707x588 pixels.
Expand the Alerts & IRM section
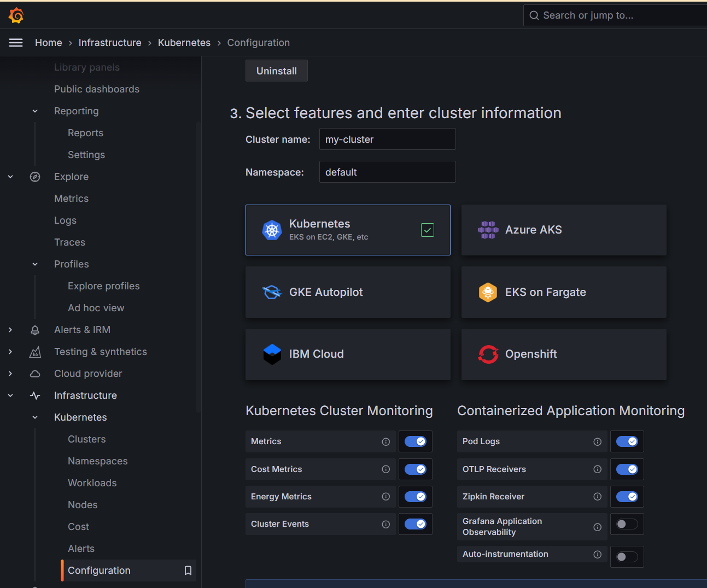coord(10,330)
